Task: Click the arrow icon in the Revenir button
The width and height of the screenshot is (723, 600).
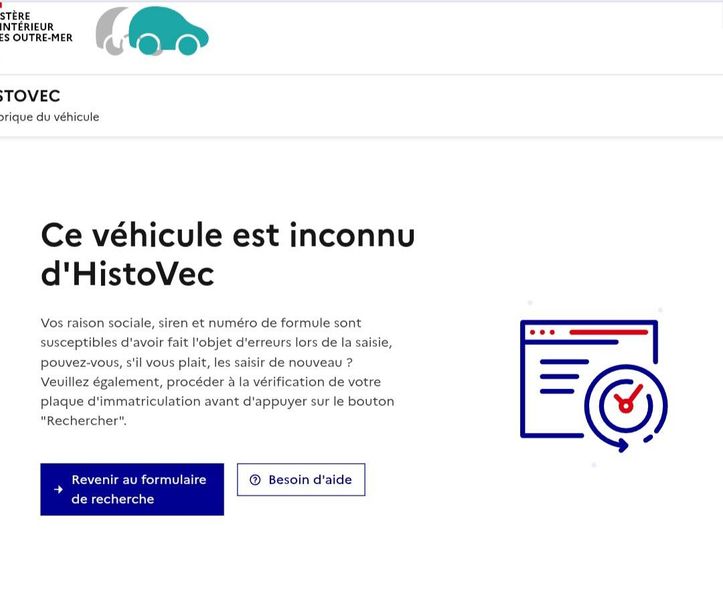Action: coord(59,489)
